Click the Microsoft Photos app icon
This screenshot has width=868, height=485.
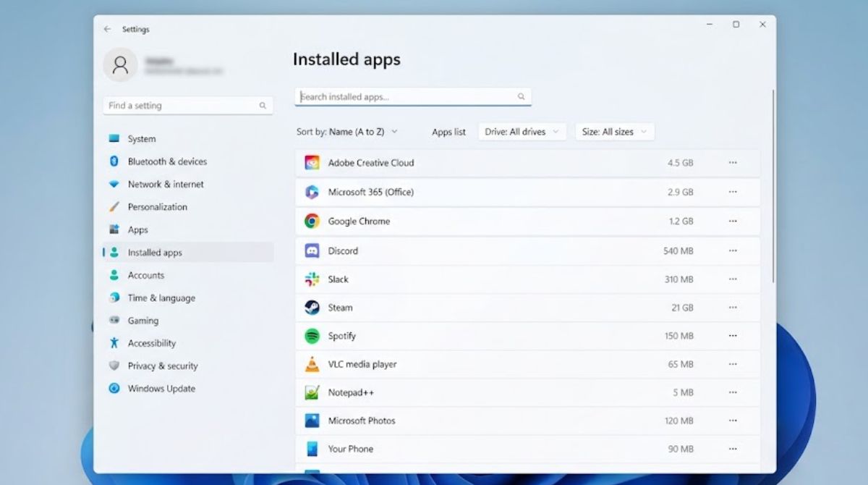pyautogui.click(x=312, y=421)
